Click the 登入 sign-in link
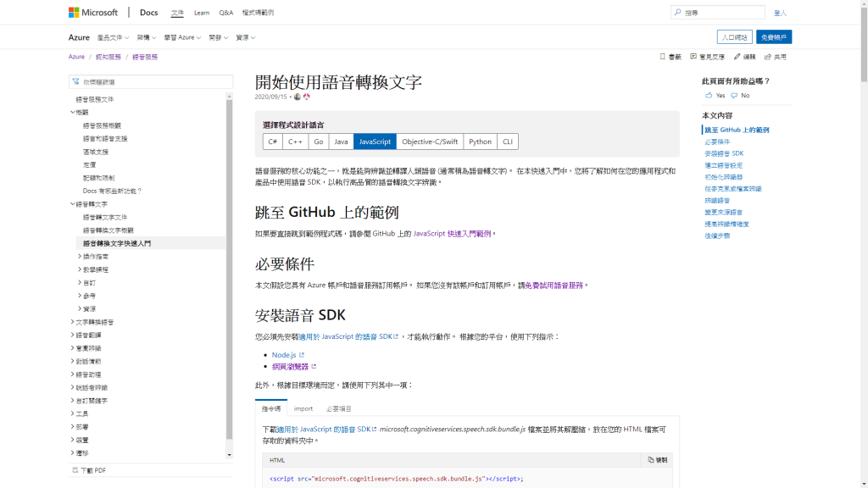868x488 pixels. 780,13
